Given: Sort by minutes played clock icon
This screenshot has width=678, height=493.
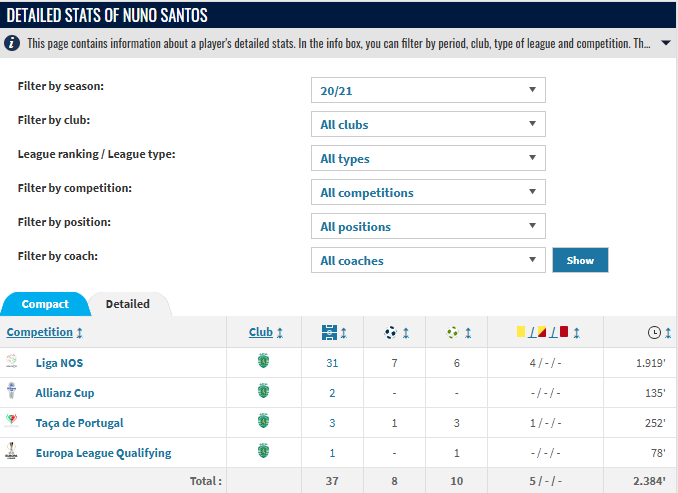Looking at the screenshot, I should tap(654, 333).
